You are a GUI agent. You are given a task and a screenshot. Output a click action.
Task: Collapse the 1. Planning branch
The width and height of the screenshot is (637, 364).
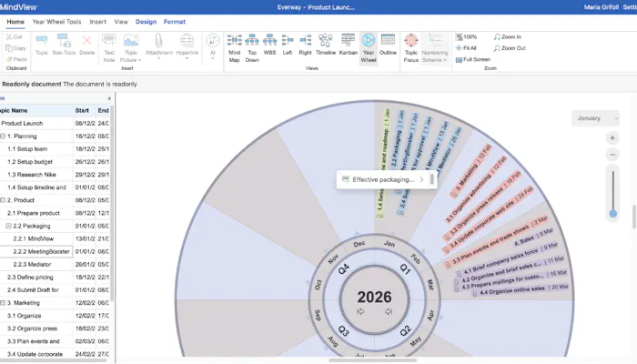[x=3, y=136]
